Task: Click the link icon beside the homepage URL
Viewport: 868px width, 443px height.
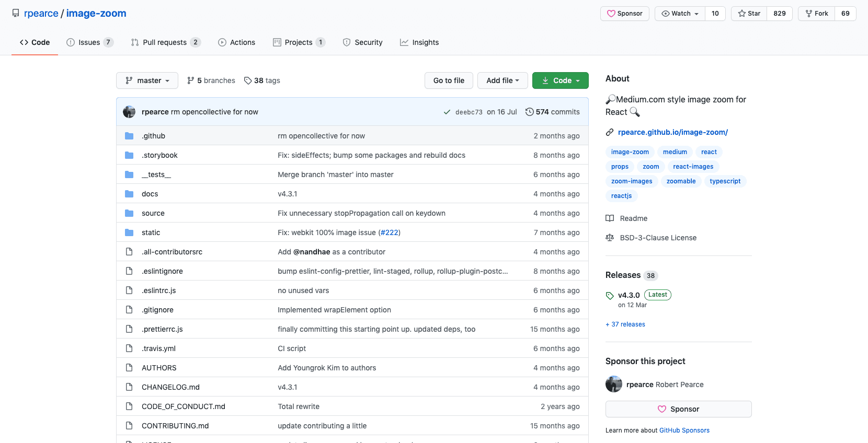Action: (x=610, y=132)
